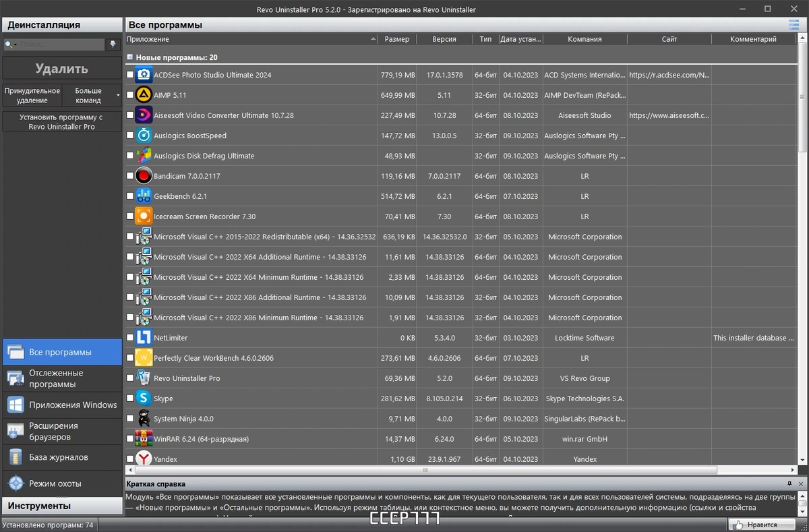Open the Все программы module
The height and width of the screenshot is (532, 809).
(x=62, y=352)
